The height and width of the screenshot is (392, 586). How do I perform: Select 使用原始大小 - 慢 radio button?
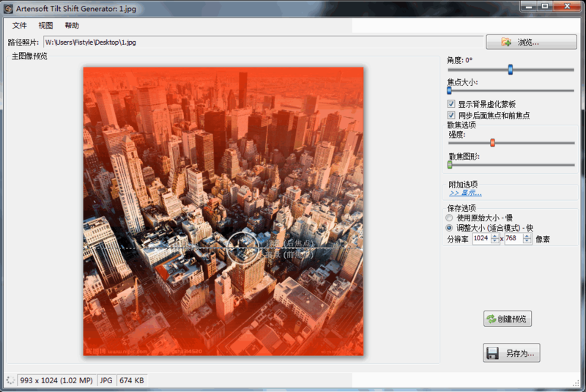(449, 218)
